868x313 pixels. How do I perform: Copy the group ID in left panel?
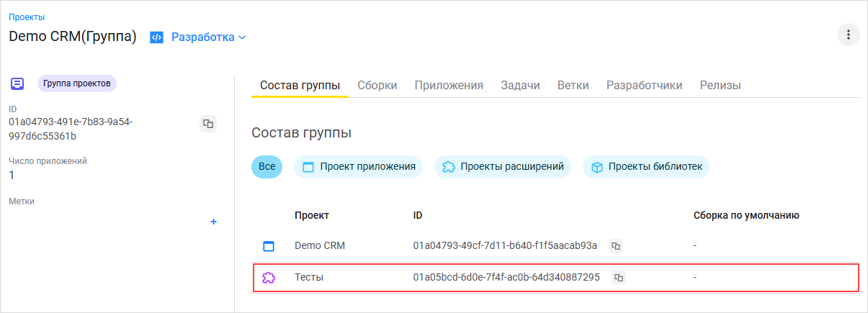click(208, 124)
